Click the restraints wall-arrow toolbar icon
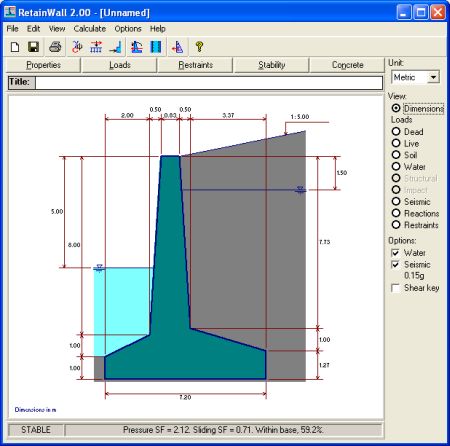Screen dimensions: 450x446 click(x=115, y=47)
